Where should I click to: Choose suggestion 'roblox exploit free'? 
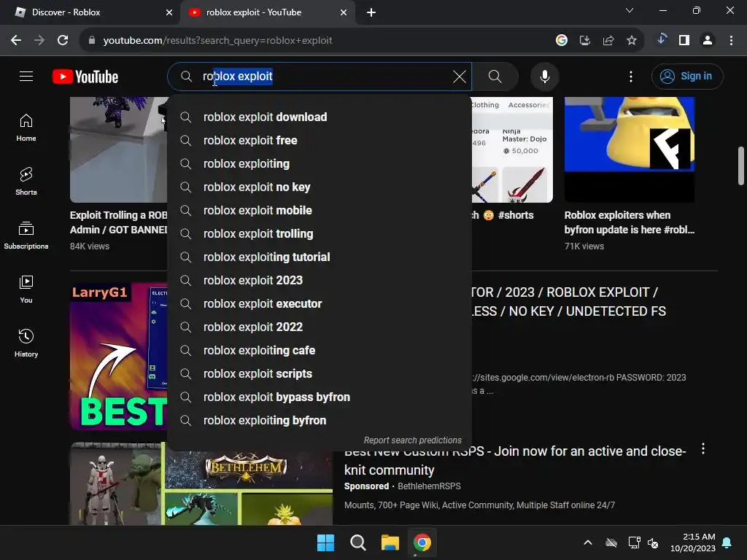coord(320,141)
